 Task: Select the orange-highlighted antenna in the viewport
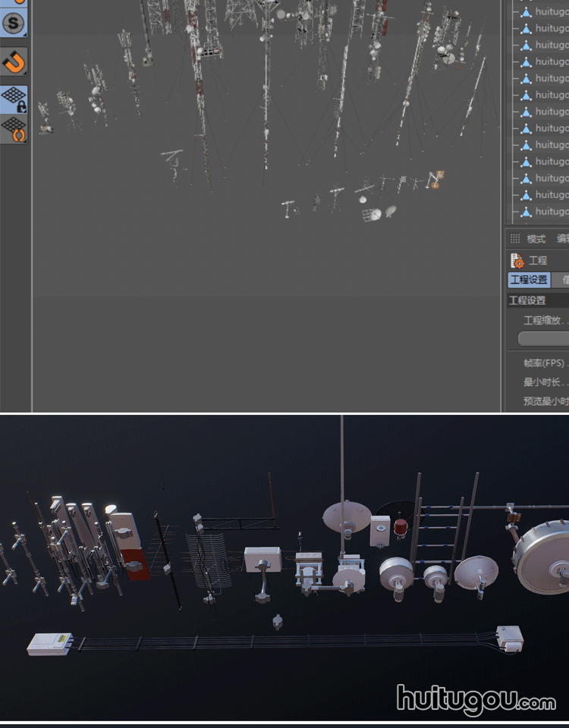click(436, 180)
